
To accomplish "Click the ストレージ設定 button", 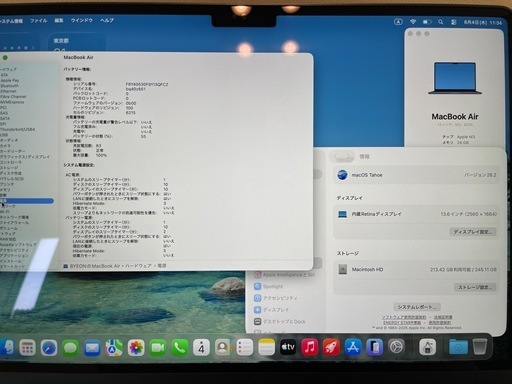I will point(475,287).
